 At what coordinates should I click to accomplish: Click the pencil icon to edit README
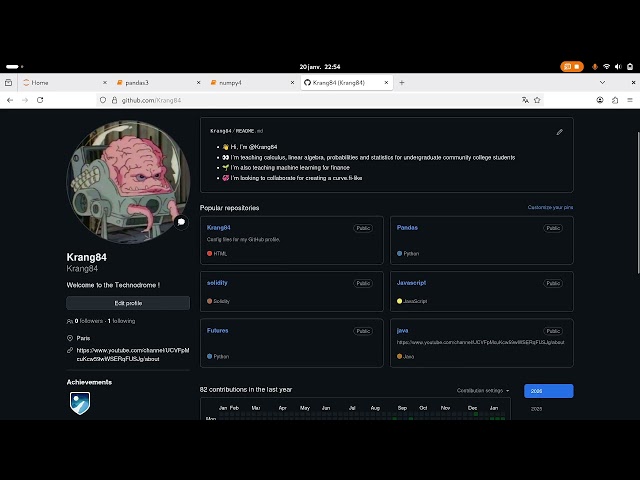(559, 132)
